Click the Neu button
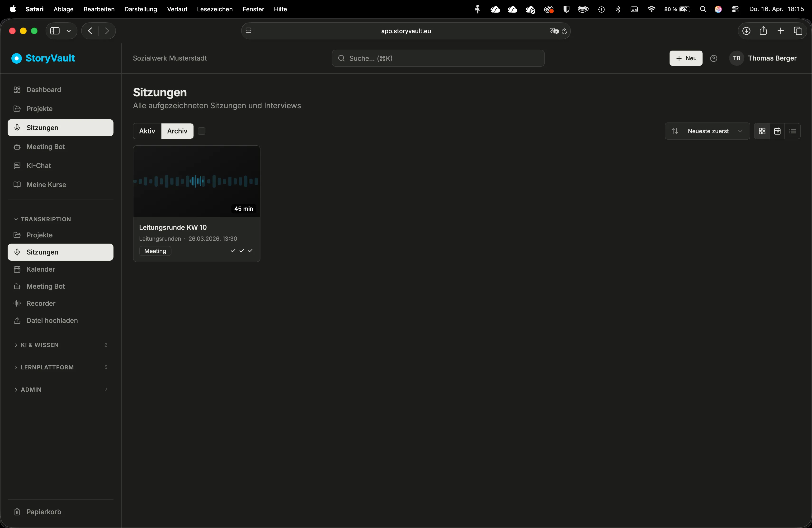This screenshot has width=812, height=528. pos(686,58)
